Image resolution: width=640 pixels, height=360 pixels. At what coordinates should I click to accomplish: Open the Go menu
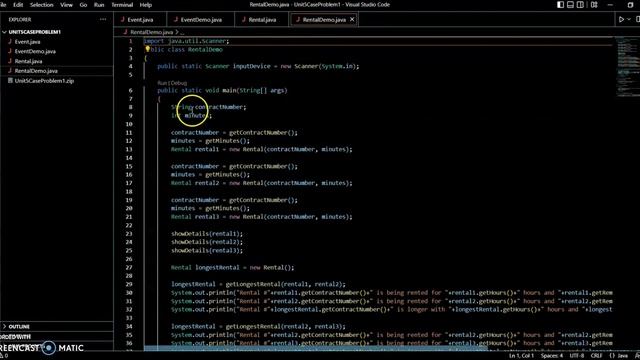(83, 5)
